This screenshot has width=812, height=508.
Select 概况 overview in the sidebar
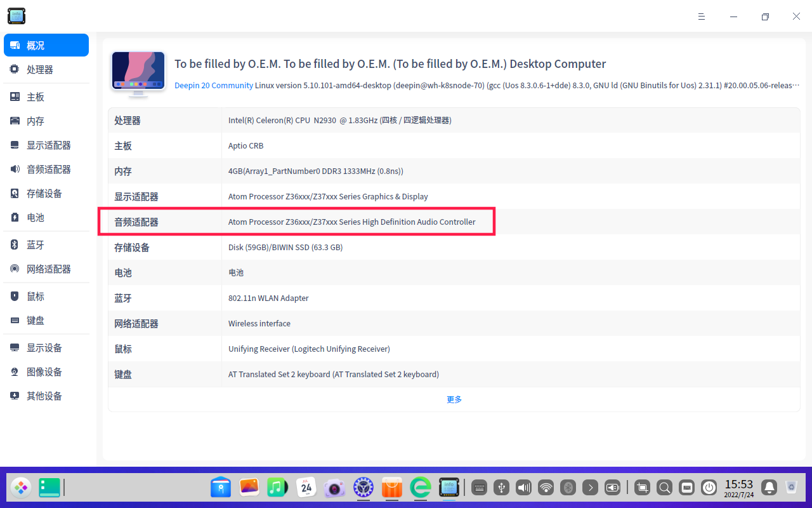coord(46,45)
